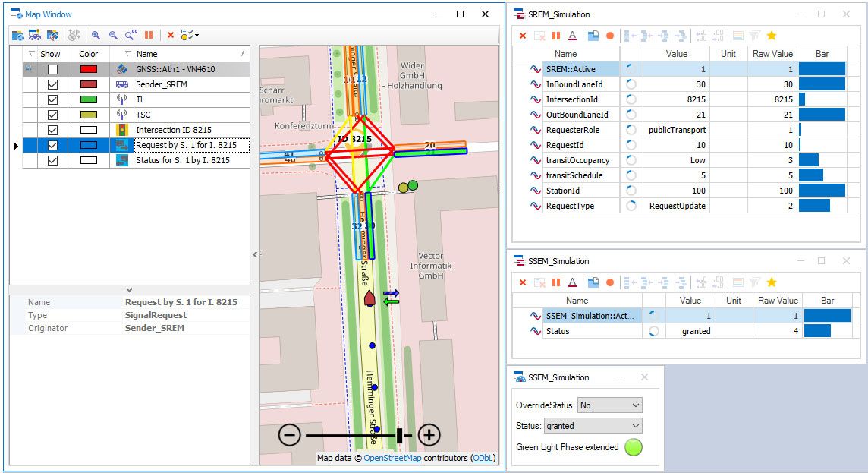Click the yellow star icon in SREM_Simulation toolbar

point(771,36)
